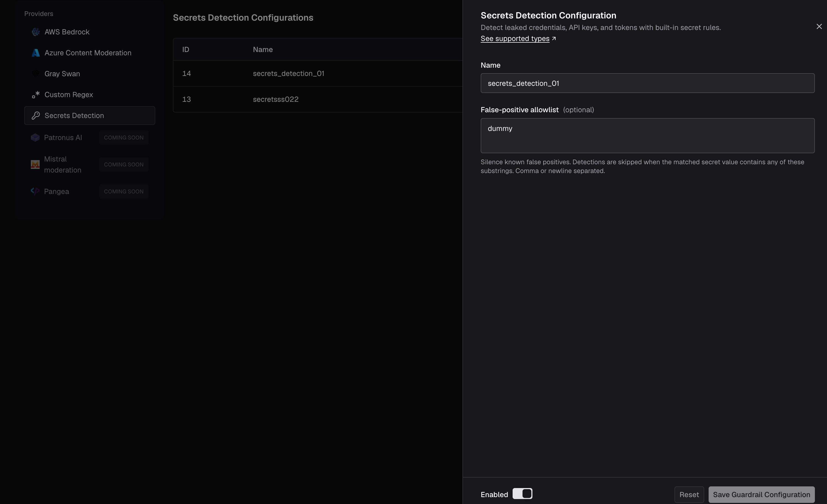Click the Pangea logo icon
Image resolution: width=827 pixels, height=504 pixels.
pyautogui.click(x=35, y=191)
